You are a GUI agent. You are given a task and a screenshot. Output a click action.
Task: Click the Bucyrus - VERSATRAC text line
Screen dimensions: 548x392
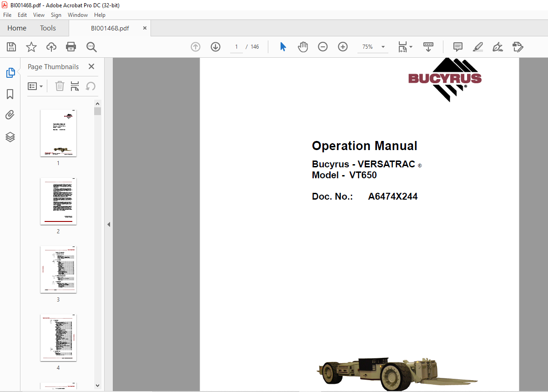(x=367, y=164)
